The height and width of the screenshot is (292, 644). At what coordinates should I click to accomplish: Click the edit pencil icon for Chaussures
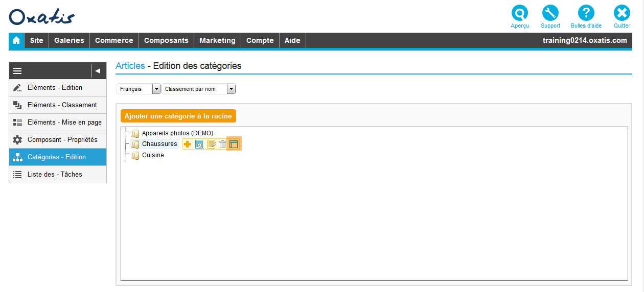[211, 144]
